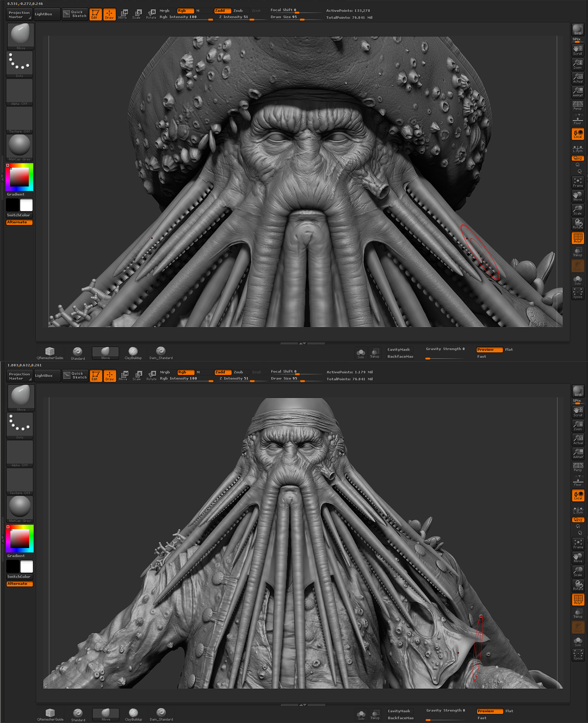The image size is (588, 723).
Task: Select Flat render mode in upper bottom shelf
Action: [x=509, y=350]
